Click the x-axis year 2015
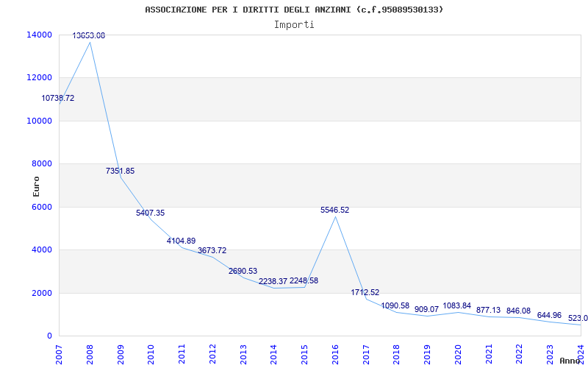The width and height of the screenshot is (588, 368). [x=304, y=355]
